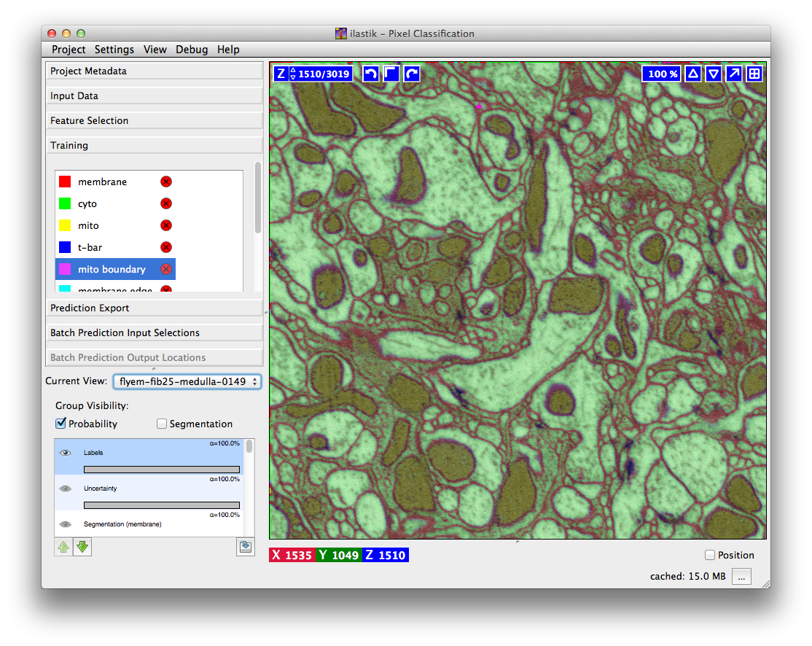Open the Settings menu

tap(114, 50)
